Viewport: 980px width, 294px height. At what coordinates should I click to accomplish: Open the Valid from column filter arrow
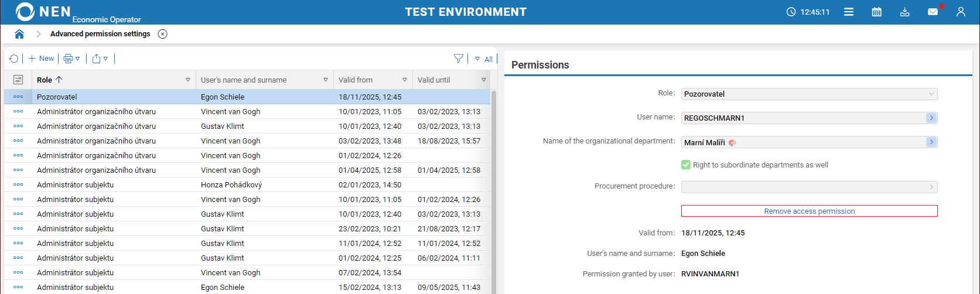pos(405,80)
